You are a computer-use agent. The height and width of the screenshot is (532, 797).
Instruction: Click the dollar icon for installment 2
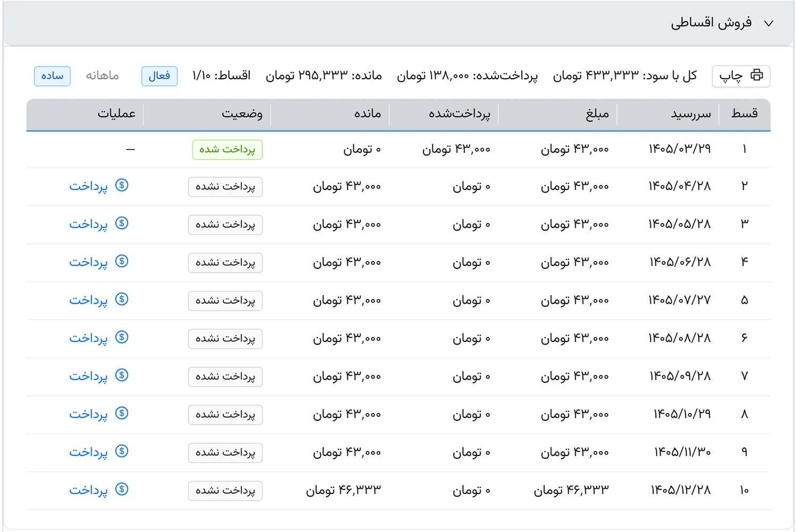[x=122, y=185]
